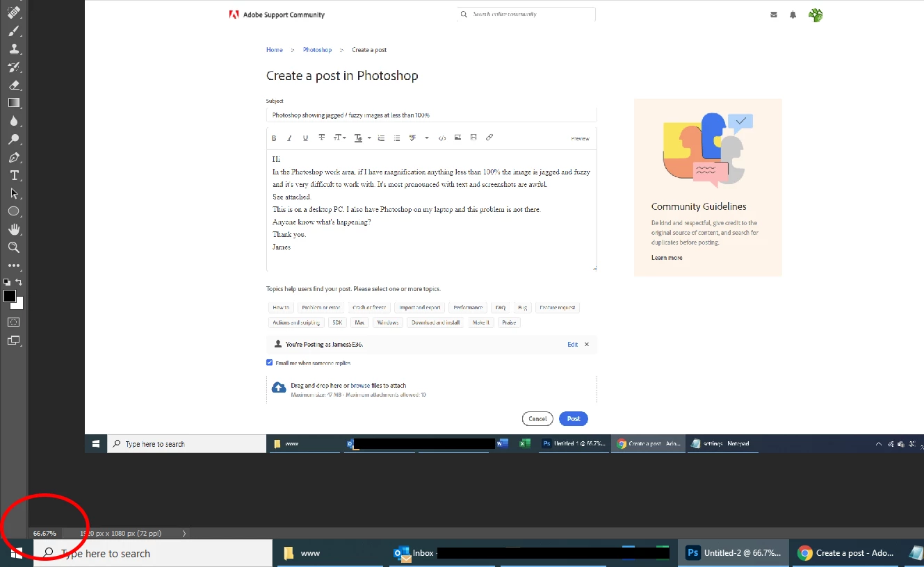Image resolution: width=924 pixels, height=567 pixels.
Task: Toggle Quick Mask mode
Action: coord(14,322)
